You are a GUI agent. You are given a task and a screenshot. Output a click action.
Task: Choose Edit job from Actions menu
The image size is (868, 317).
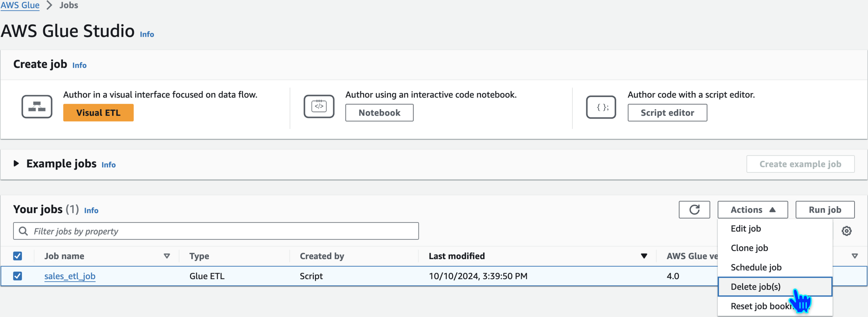point(775,229)
